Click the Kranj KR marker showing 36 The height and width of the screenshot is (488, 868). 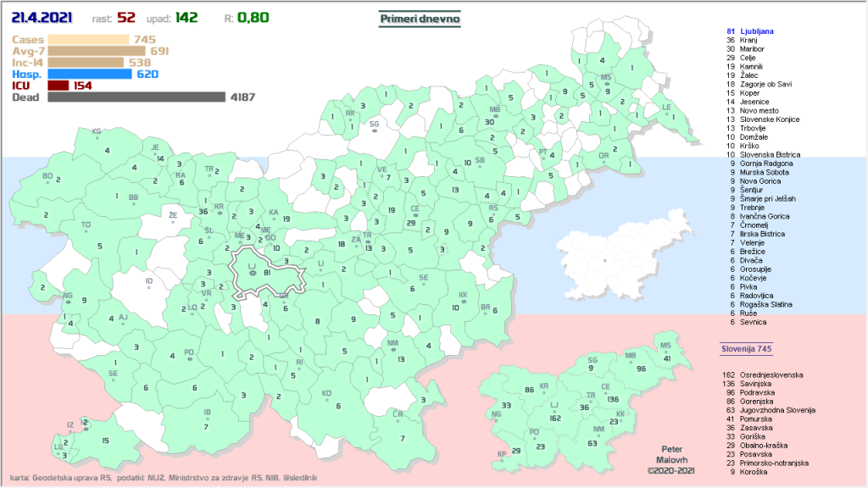[x=219, y=206]
